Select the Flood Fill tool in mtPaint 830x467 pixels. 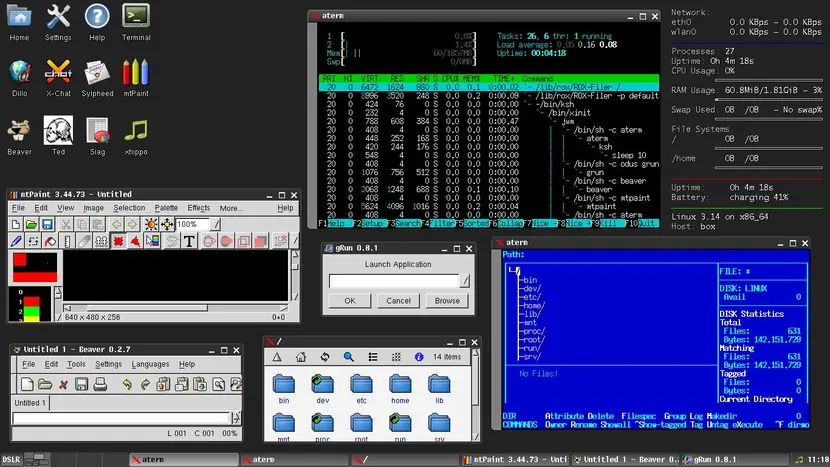pyautogui.click(x=50, y=241)
